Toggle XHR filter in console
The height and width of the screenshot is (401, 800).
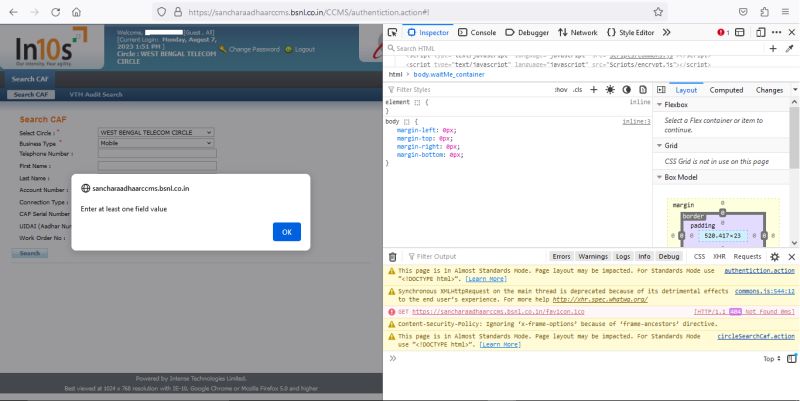719,256
